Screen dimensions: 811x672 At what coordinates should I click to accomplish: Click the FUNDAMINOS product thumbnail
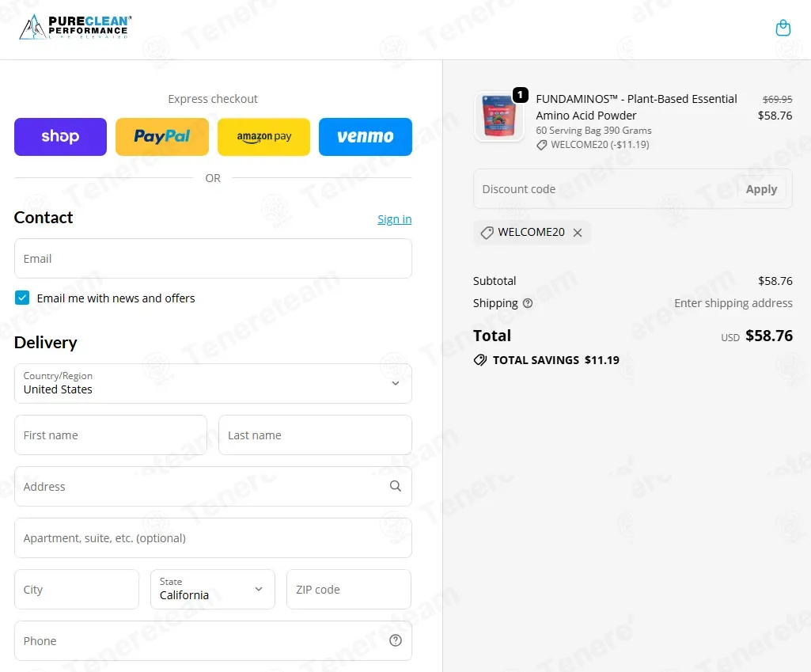click(x=498, y=117)
